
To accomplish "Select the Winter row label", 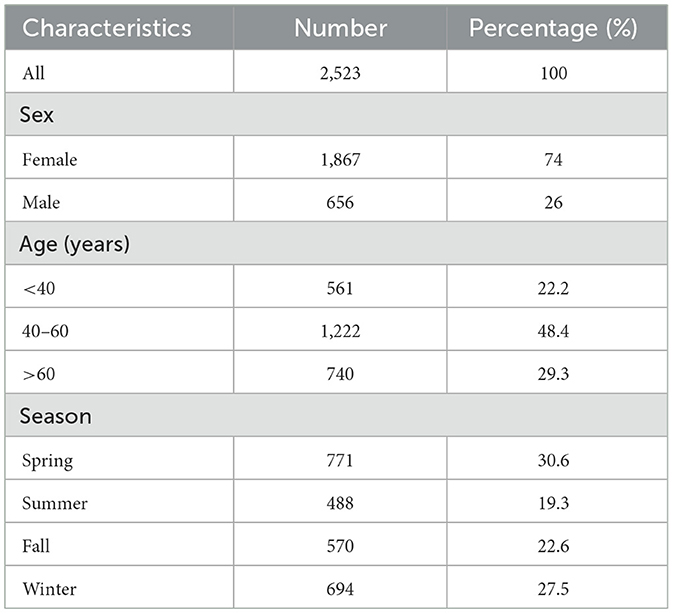I will [x=47, y=588].
